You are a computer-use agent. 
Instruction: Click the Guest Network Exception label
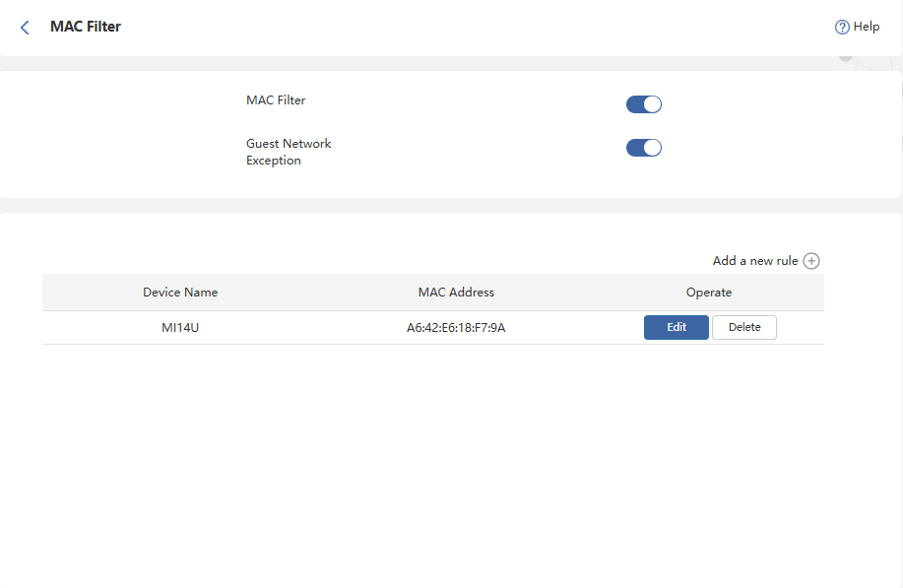(289, 152)
